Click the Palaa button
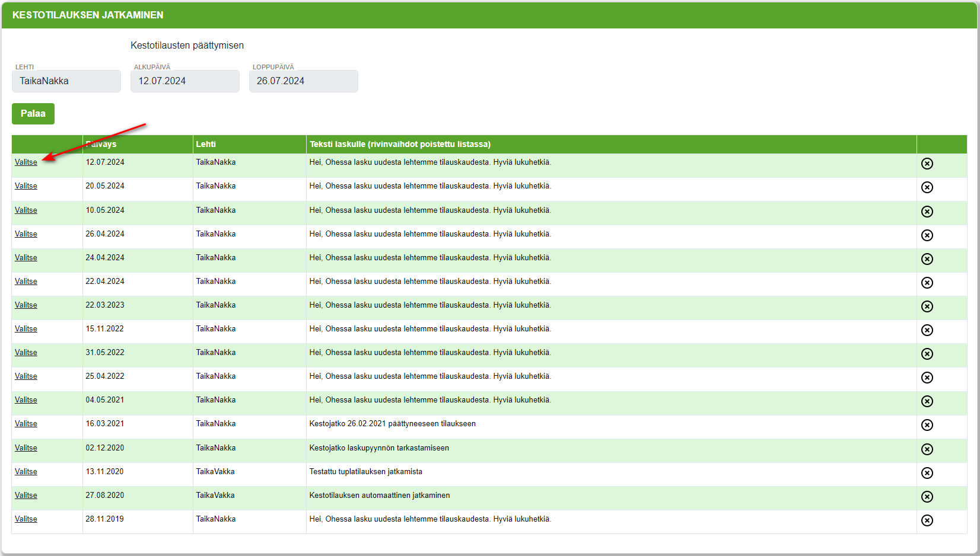Image resolution: width=980 pixels, height=556 pixels. click(33, 114)
